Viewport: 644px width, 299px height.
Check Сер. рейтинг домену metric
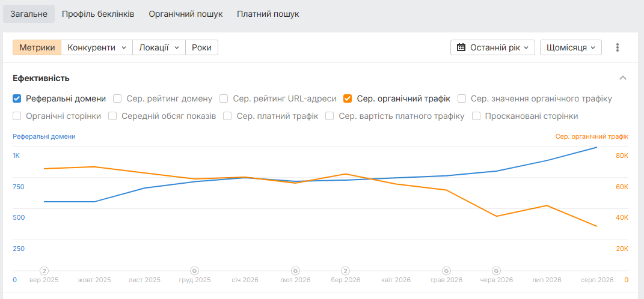[117, 98]
